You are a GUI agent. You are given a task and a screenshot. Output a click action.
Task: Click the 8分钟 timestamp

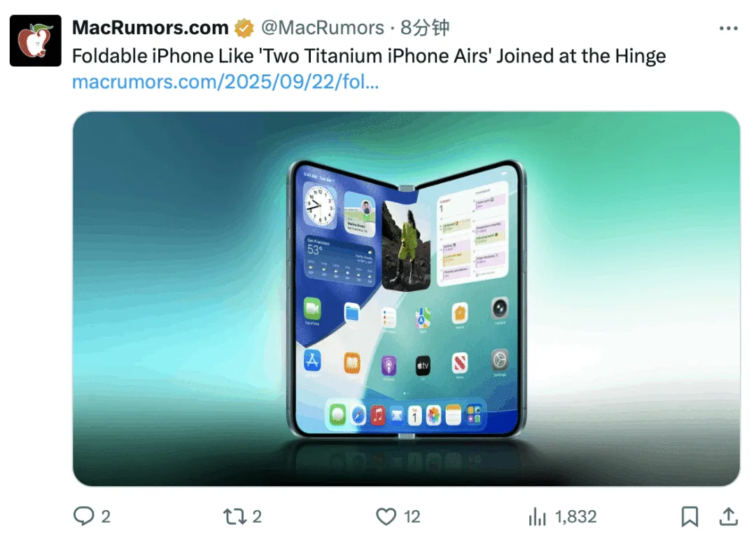[x=425, y=27]
